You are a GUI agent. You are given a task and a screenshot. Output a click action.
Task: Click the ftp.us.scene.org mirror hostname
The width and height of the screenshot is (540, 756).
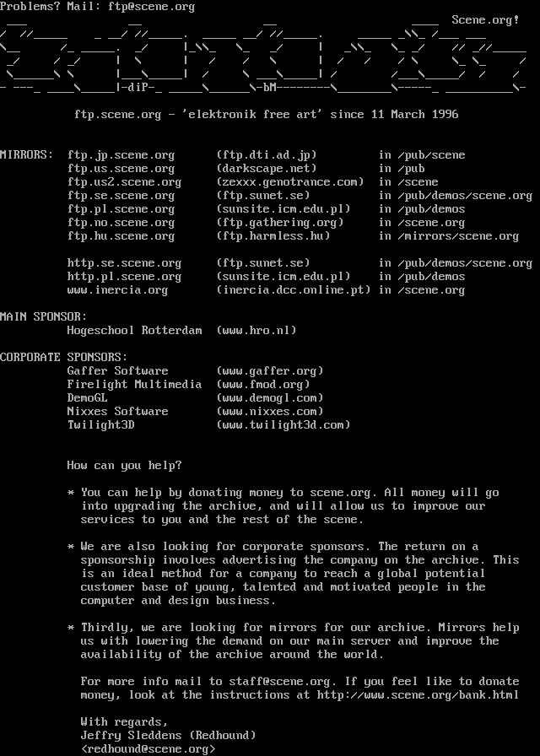pyautogui.click(x=121, y=169)
